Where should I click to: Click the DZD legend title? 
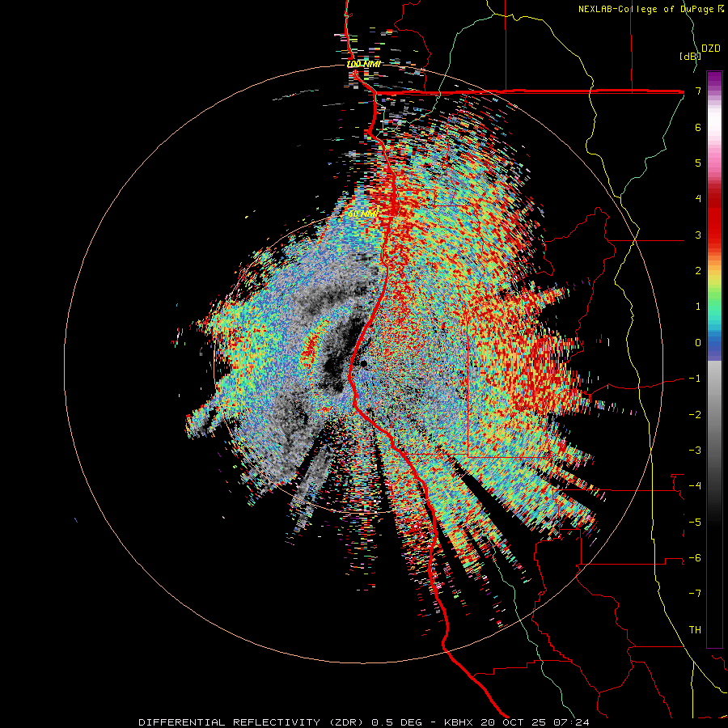[x=710, y=49]
